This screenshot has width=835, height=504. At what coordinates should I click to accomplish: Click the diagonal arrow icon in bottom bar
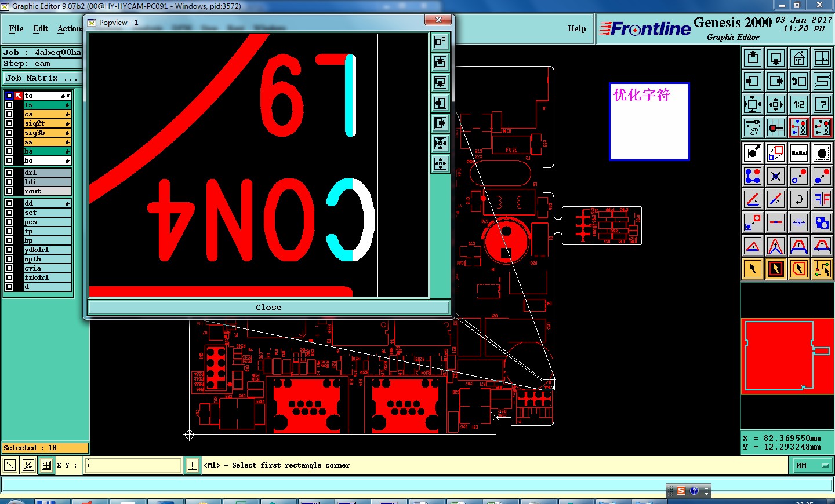[10, 465]
